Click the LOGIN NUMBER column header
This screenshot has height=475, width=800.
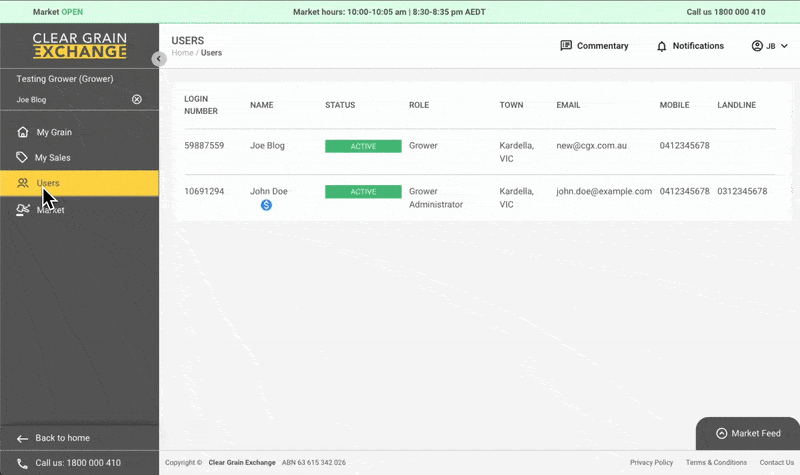click(201, 105)
